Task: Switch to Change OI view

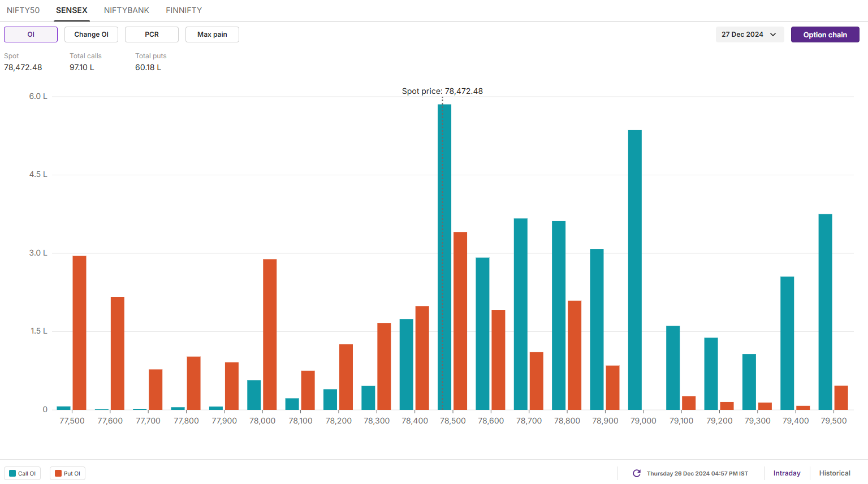Action: [x=91, y=34]
